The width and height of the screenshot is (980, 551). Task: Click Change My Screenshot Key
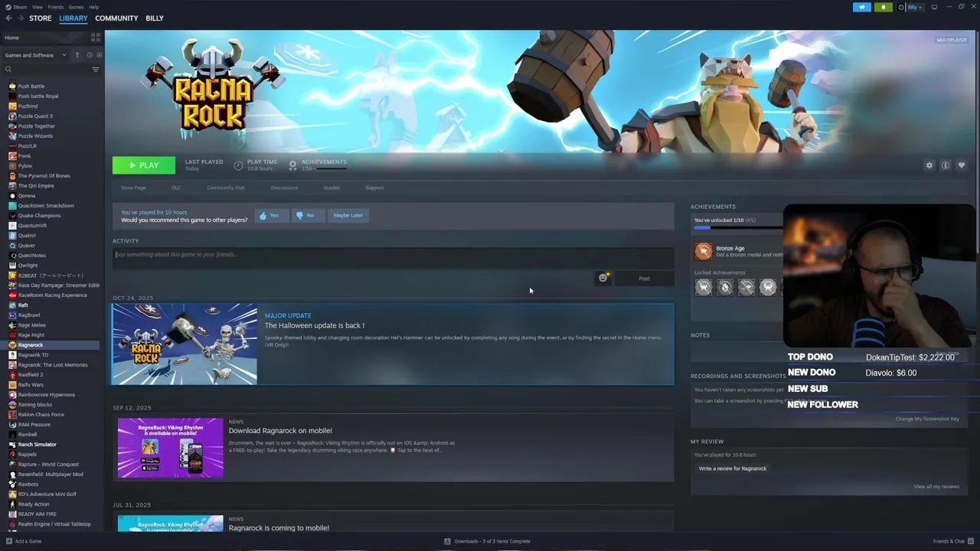(927, 419)
